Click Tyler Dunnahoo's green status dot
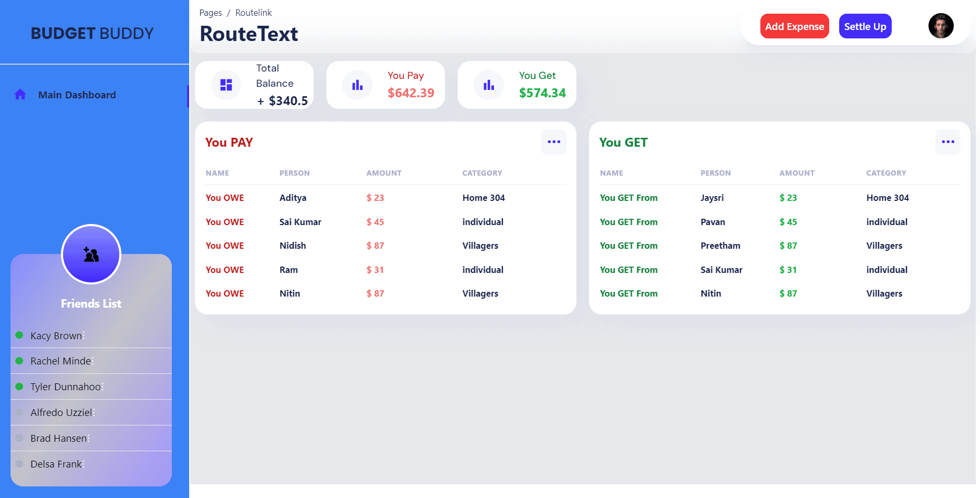The height and width of the screenshot is (498, 980). [19, 387]
